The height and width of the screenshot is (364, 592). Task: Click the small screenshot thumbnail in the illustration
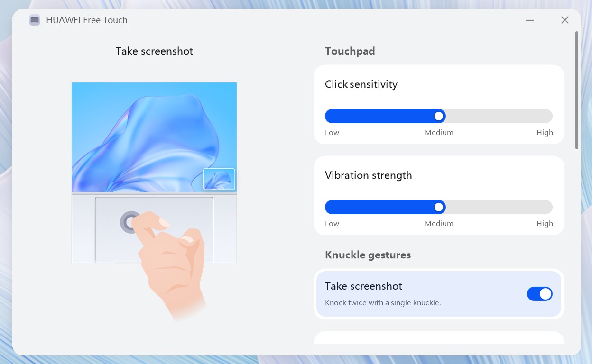click(219, 179)
